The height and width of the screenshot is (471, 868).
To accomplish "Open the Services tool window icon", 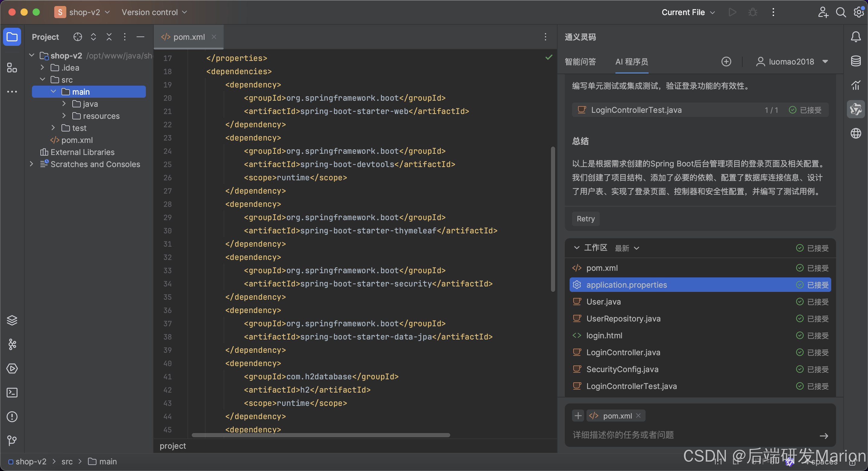I will pyautogui.click(x=12, y=368).
